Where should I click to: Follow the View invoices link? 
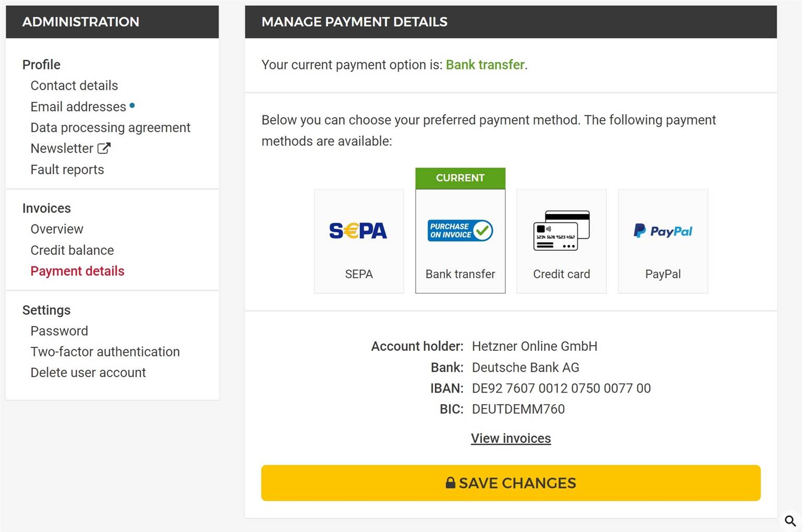coord(511,439)
